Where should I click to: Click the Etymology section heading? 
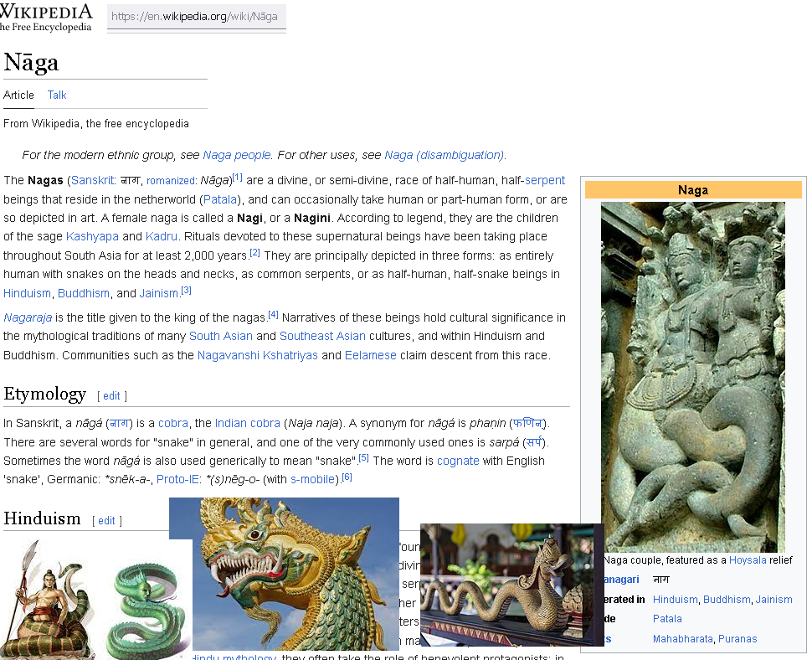45,394
